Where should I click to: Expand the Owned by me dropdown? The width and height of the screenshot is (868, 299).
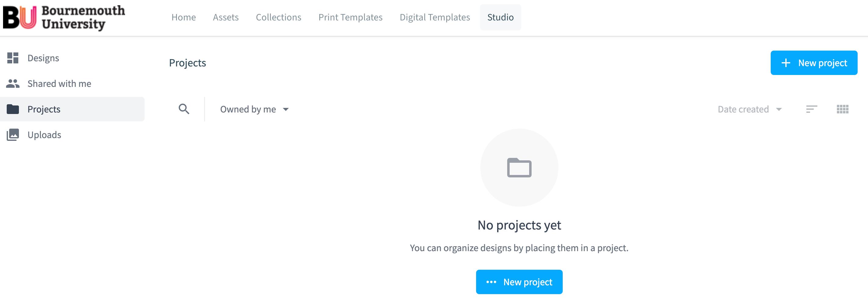coord(254,109)
